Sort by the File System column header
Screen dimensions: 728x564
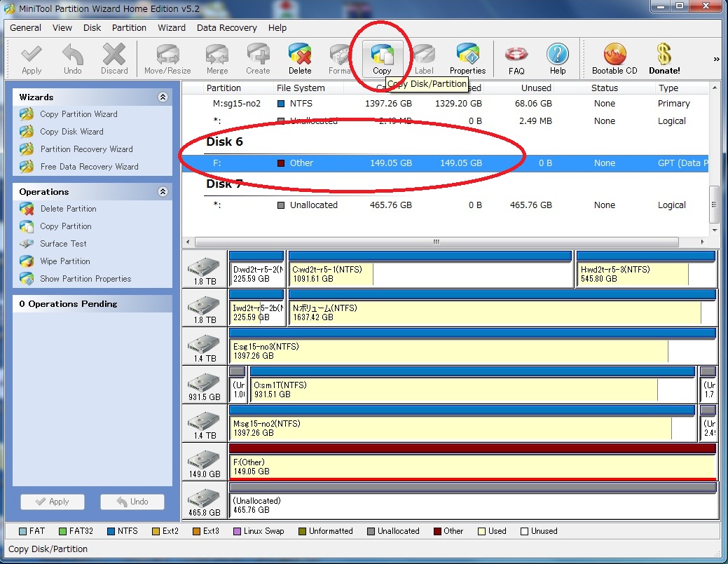coord(301,88)
